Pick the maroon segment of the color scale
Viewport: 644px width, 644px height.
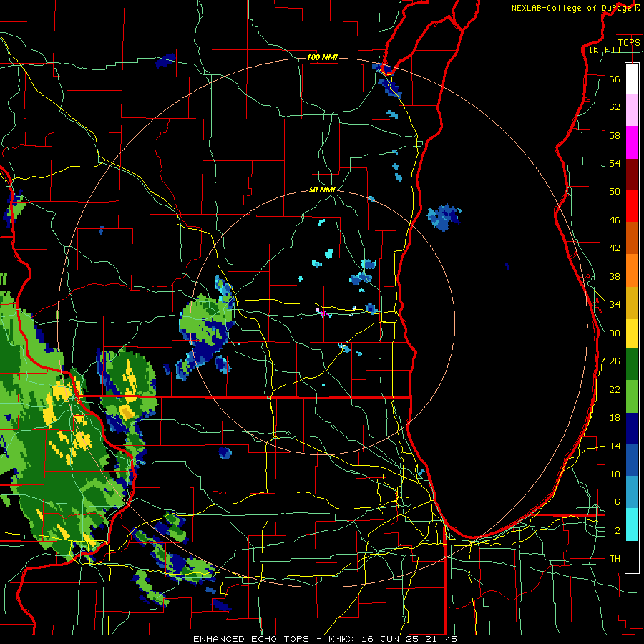tap(632, 175)
